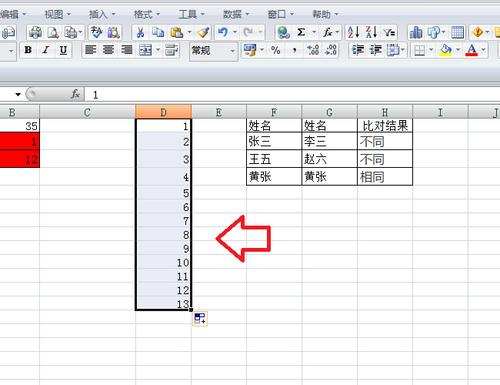This screenshot has height=385, width=500.
Task: Toggle Underline formatting
Action: coord(63,50)
